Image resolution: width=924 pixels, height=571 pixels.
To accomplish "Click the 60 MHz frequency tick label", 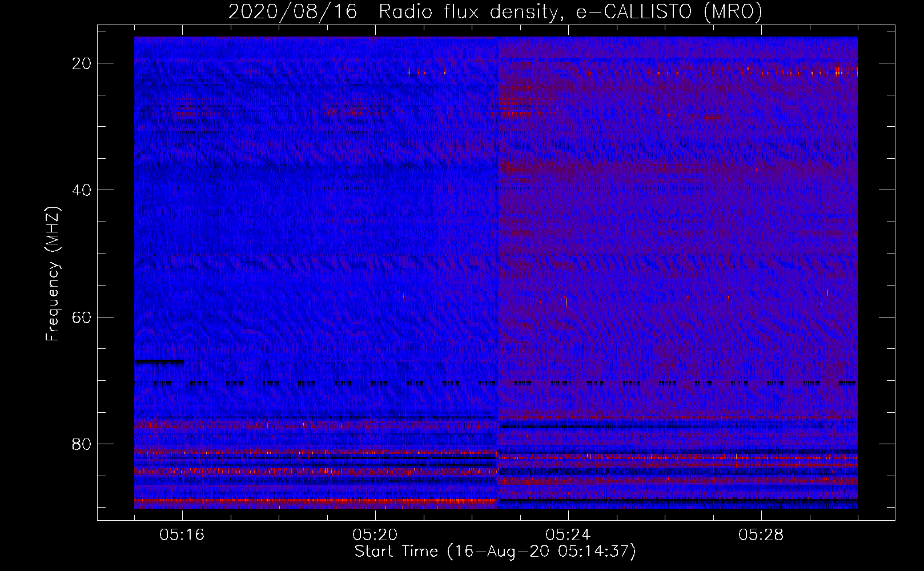I will coord(82,317).
